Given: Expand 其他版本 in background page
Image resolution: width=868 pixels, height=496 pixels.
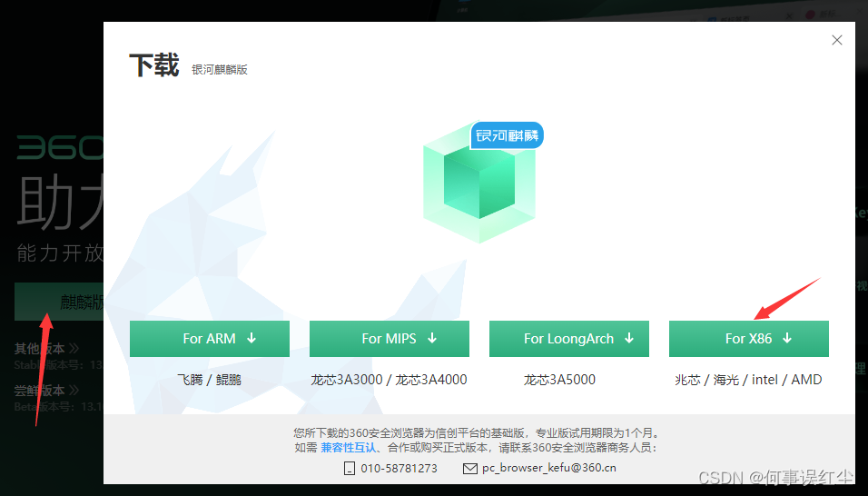Looking at the screenshot, I should tap(46, 348).
